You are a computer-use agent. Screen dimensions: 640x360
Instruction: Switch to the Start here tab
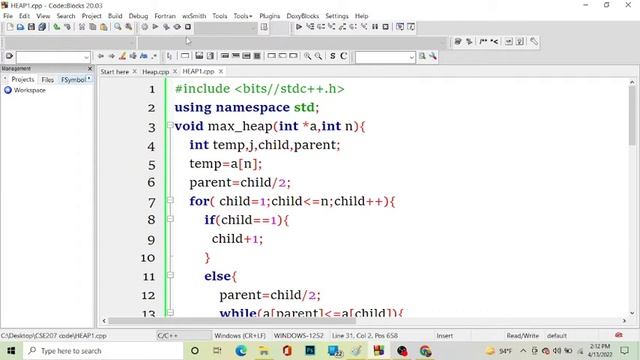114,71
